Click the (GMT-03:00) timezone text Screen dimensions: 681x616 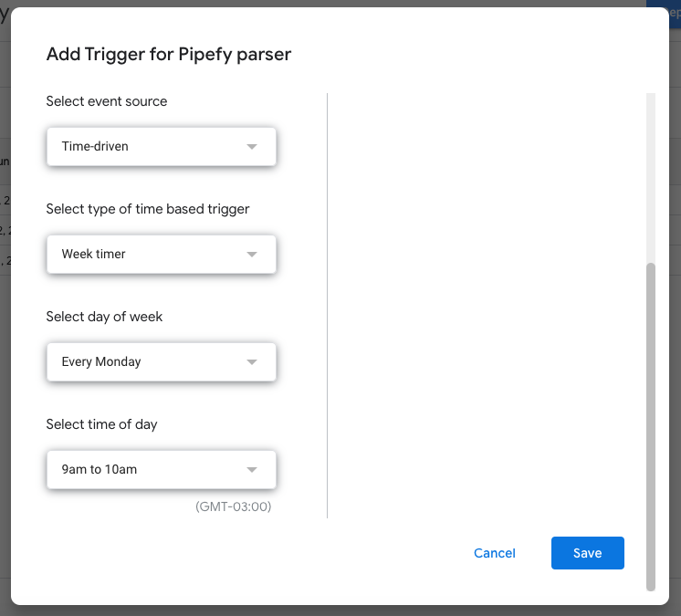point(233,506)
